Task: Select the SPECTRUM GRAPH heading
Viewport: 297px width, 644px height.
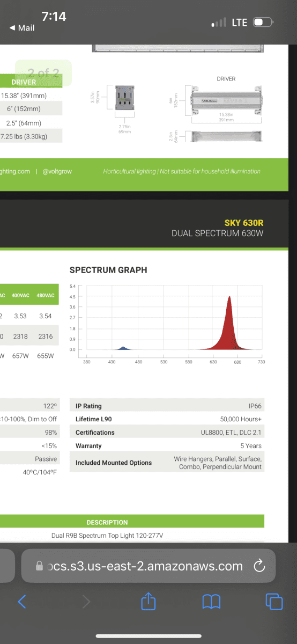Action: coord(108,270)
